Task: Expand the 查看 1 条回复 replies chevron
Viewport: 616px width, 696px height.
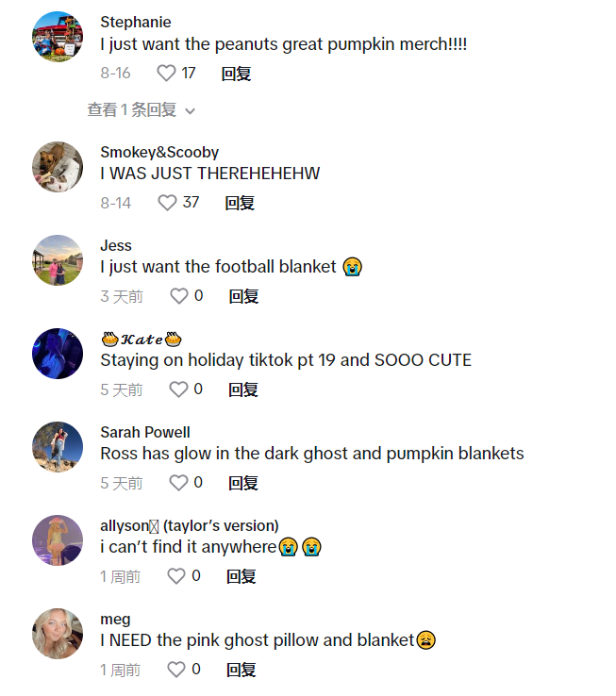Action: tap(191, 111)
